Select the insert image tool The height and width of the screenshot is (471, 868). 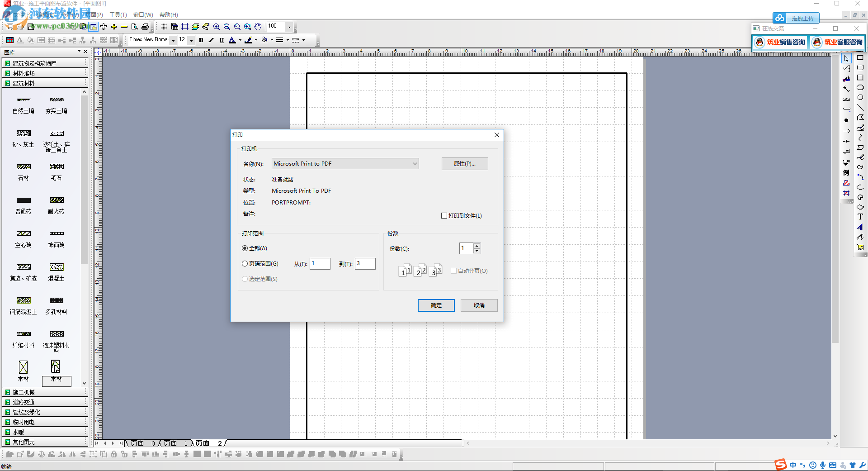[860, 247]
